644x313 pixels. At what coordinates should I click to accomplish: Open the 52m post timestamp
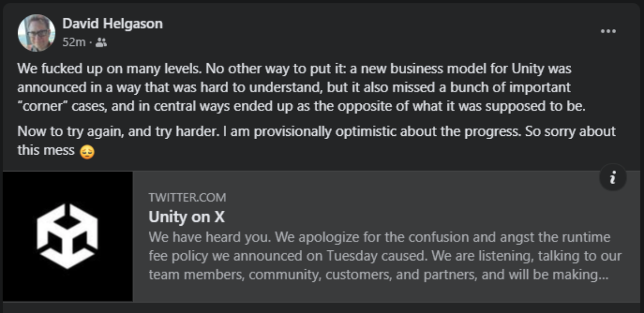click(x=73, y=43)
